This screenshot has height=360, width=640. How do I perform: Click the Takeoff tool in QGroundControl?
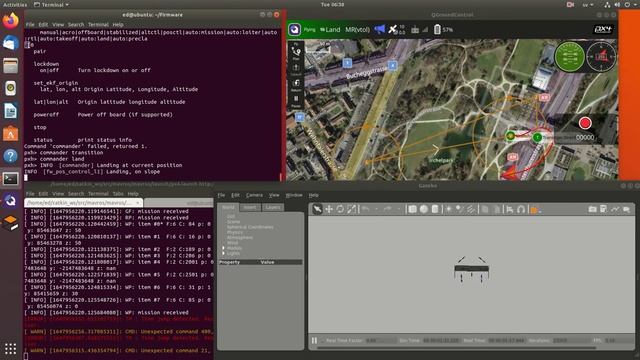pos(296,69)
